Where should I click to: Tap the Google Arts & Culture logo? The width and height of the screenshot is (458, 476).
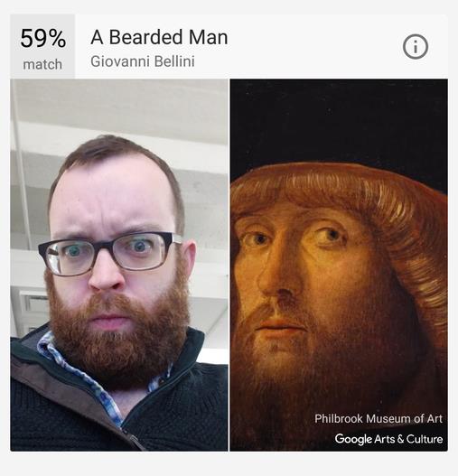[x=388, y=439]
